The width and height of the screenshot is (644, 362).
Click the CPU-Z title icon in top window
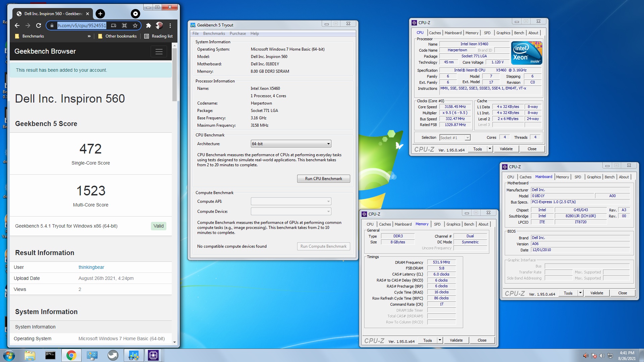click(x=414, y=23)
